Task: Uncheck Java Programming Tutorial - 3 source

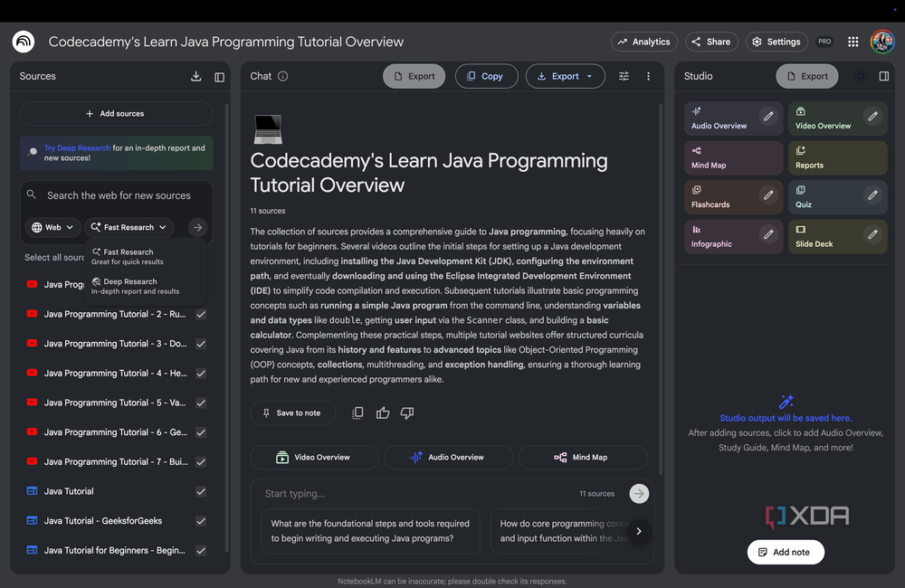Action: click(x=201, y=344)
